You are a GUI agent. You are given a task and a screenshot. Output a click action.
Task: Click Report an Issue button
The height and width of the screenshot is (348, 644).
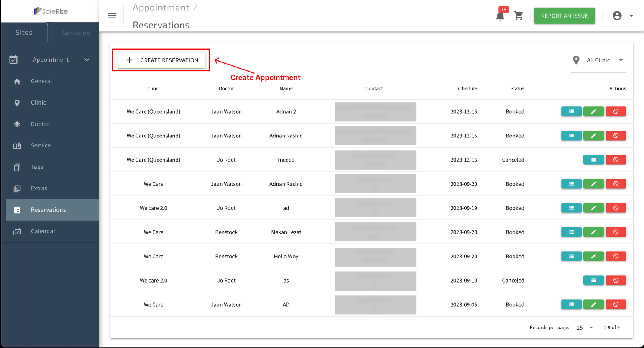pos(564,16)
